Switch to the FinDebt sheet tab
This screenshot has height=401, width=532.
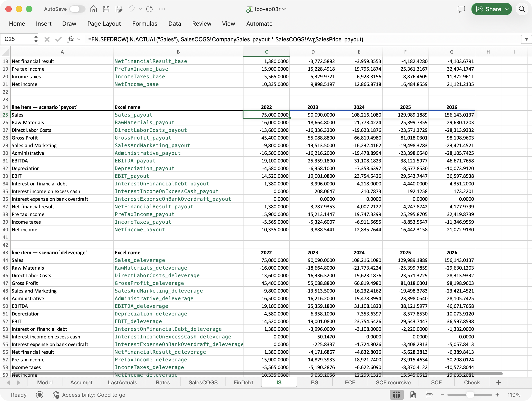(x=243, y=383)
